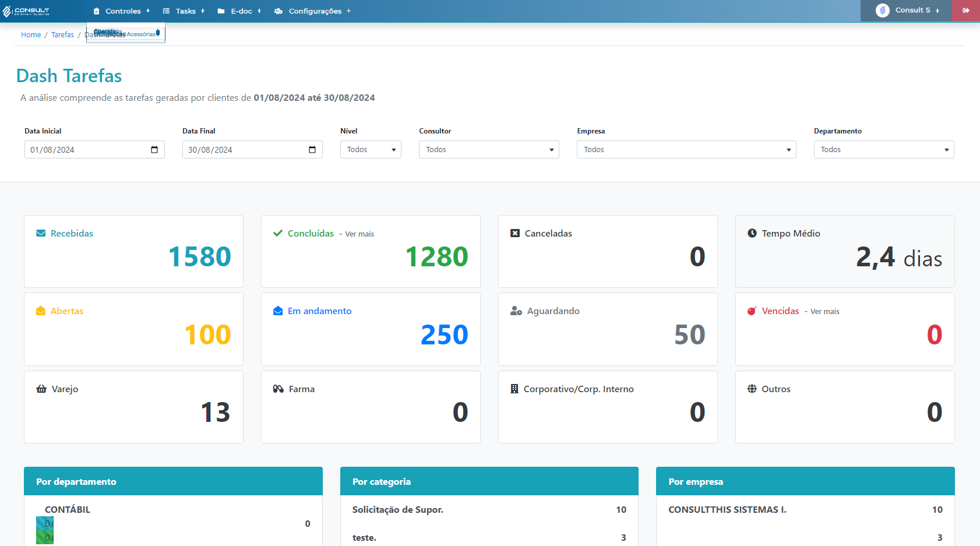Image resolution: width=980 pixels, height=546 pixels.
Task: Go to Tarefas breadcrumb link
Action: [x=62, y=35]
